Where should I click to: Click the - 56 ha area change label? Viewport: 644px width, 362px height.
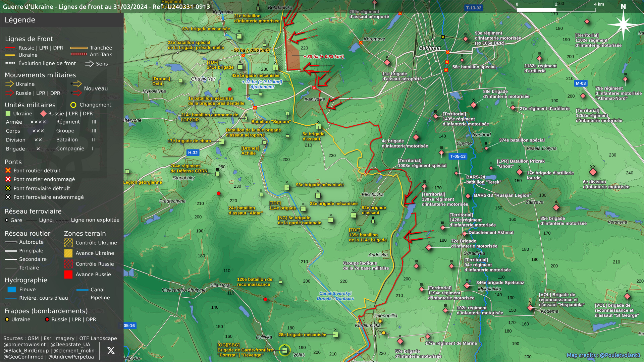(250, 51)
